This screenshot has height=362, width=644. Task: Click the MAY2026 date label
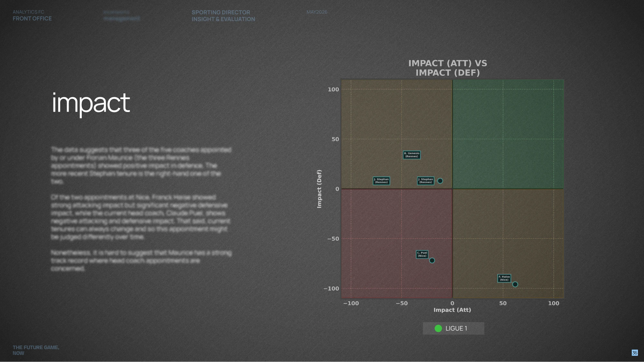click(x=317, y=12)
